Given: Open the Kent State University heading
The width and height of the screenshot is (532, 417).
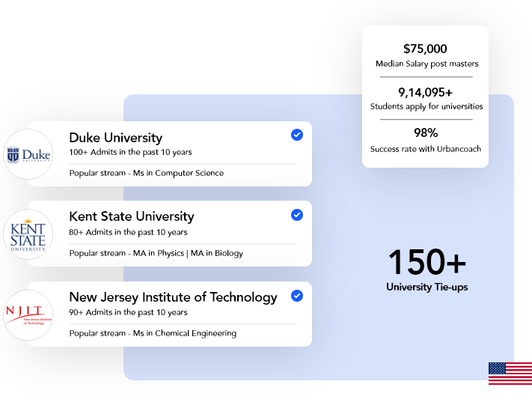Looking at the screenshot, I should coord(132,216).
